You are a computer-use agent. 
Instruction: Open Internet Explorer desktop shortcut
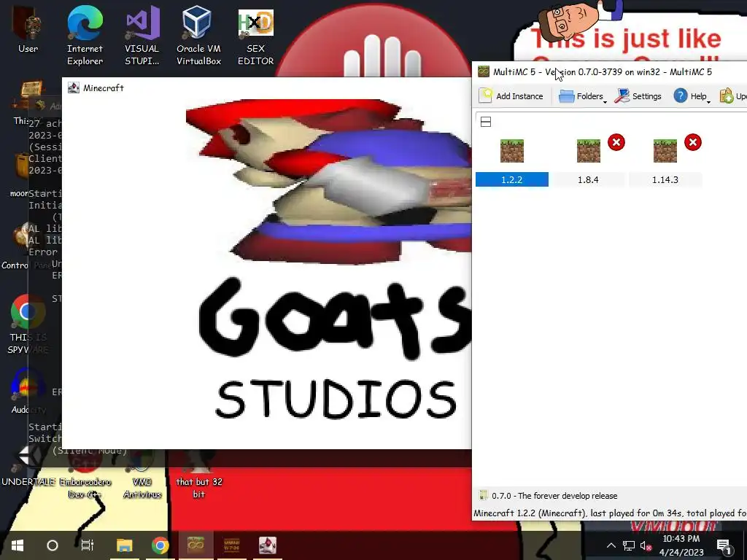point(85,34)
